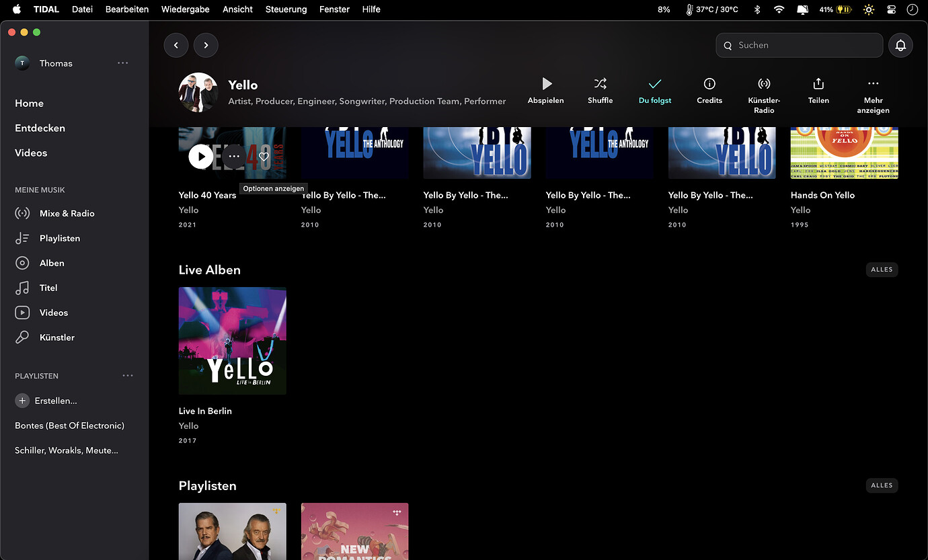Open the TIDAL application menu

46,9
